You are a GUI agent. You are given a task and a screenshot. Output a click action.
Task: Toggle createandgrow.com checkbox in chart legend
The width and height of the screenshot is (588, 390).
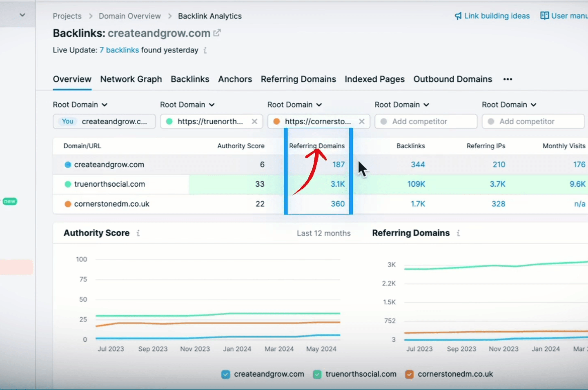(x=225, y=374)
